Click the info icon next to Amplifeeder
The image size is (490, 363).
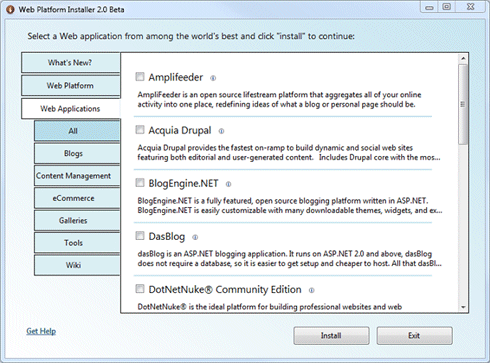click(213, 78)
